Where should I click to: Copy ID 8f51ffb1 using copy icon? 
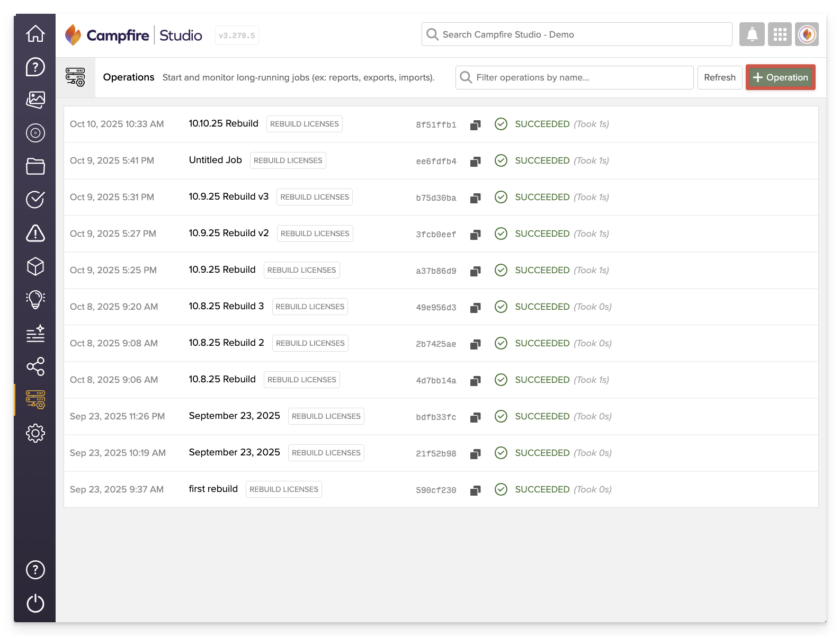(x=475, y=125)
